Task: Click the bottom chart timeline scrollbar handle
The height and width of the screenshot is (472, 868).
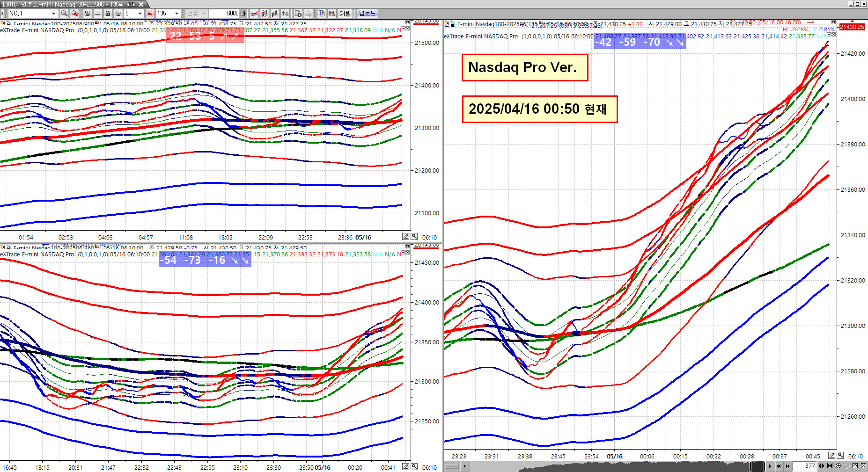Action: click(757, 466)
